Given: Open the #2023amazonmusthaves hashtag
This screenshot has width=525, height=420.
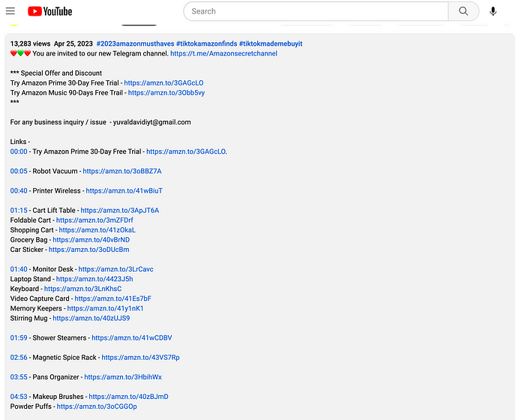Looking at the screenshot, I should coord(135,43).
